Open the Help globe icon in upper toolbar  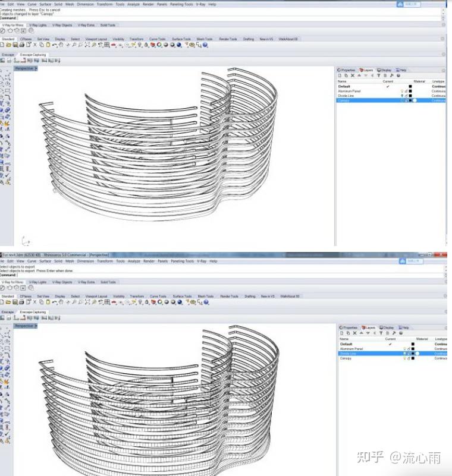205,45
